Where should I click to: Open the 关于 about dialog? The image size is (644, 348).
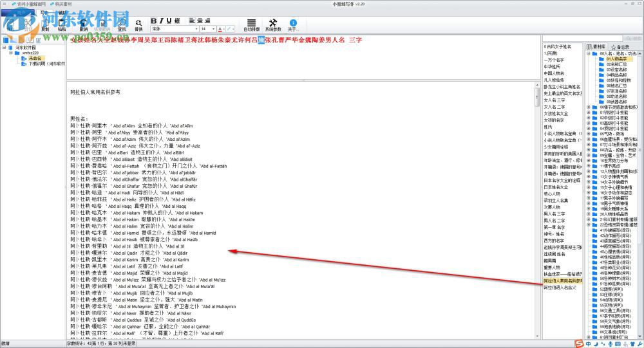click(292, 24)
